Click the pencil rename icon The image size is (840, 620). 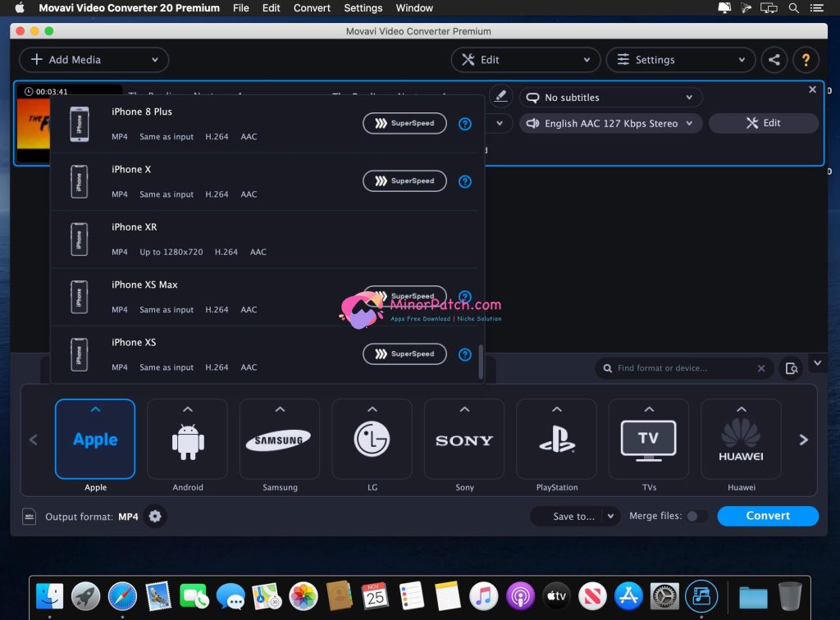[x=500, y=97]
